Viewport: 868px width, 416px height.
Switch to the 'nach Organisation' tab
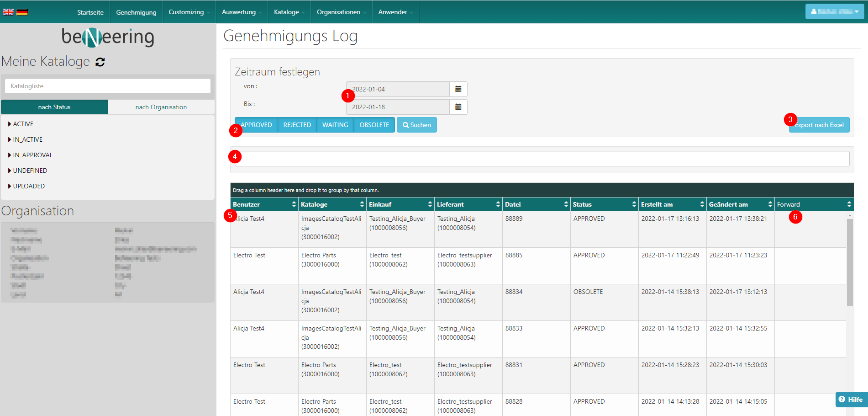161,107
